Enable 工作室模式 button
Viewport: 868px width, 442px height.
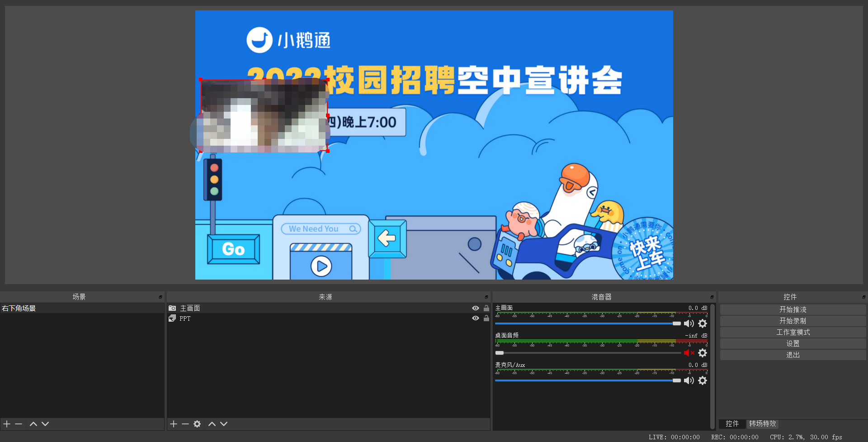793,332
